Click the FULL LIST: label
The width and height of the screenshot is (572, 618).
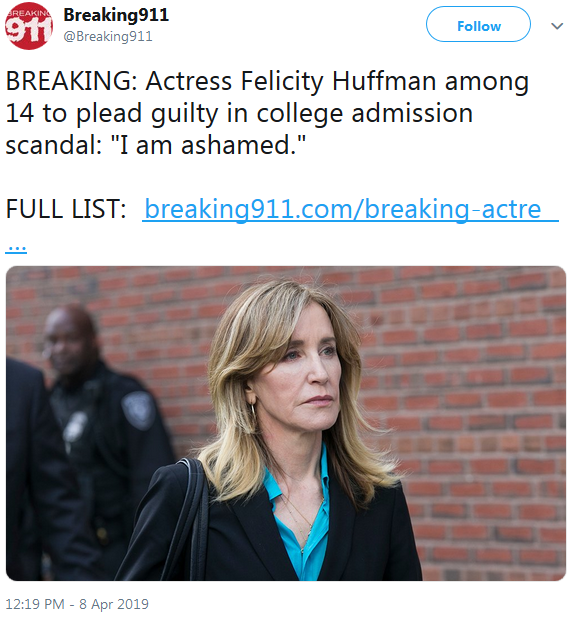pyautogui.click(x=66, y=209)
